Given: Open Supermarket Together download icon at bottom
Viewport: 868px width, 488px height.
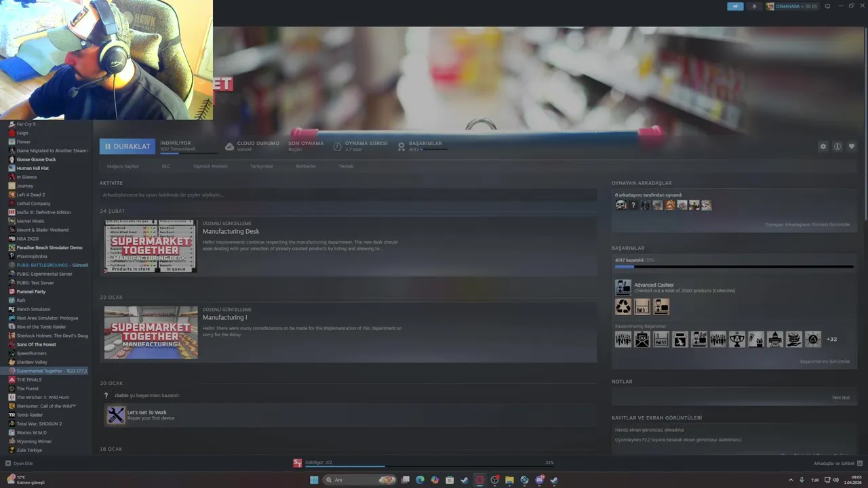Looking at the screenshot, I should coord(297,463).
